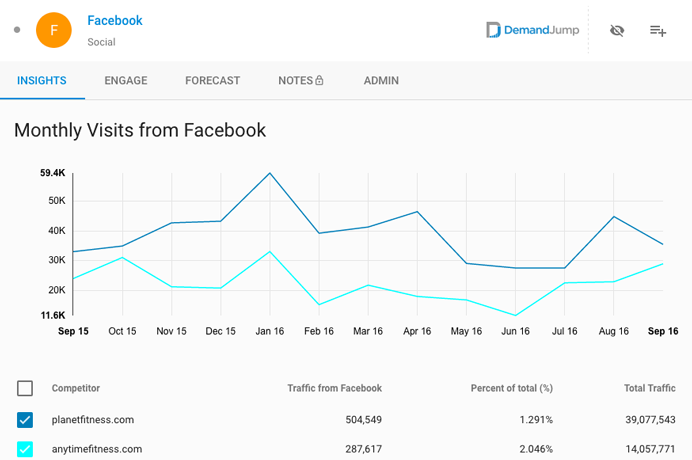
Task: Toggle the hide visibility eye icon
Action: click(x=617, y=30)
